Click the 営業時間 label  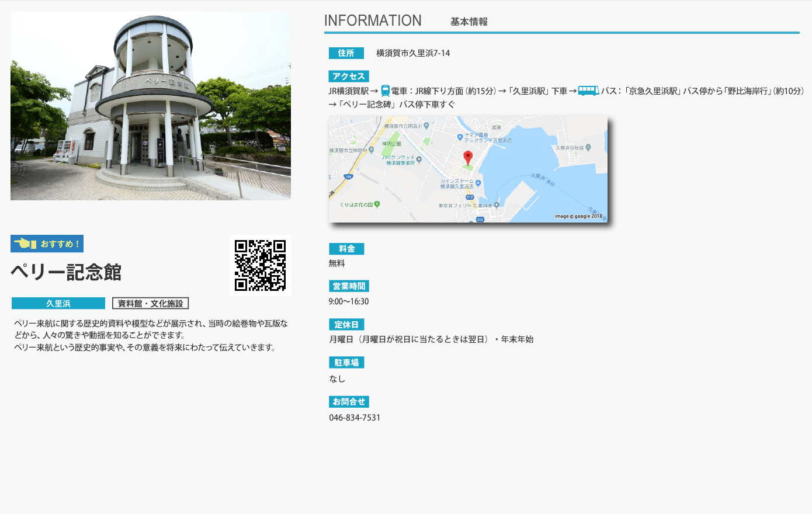(349, 286)
